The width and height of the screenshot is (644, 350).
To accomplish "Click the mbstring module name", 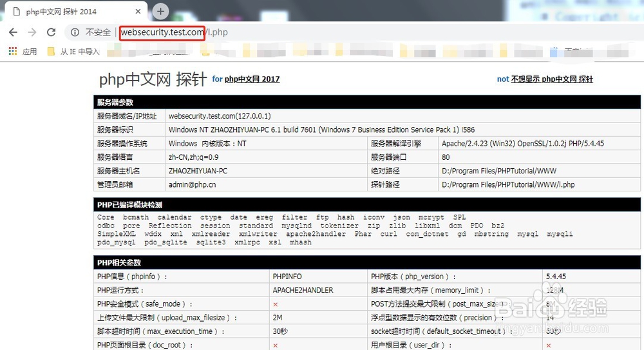I will [x=491, y=234].
